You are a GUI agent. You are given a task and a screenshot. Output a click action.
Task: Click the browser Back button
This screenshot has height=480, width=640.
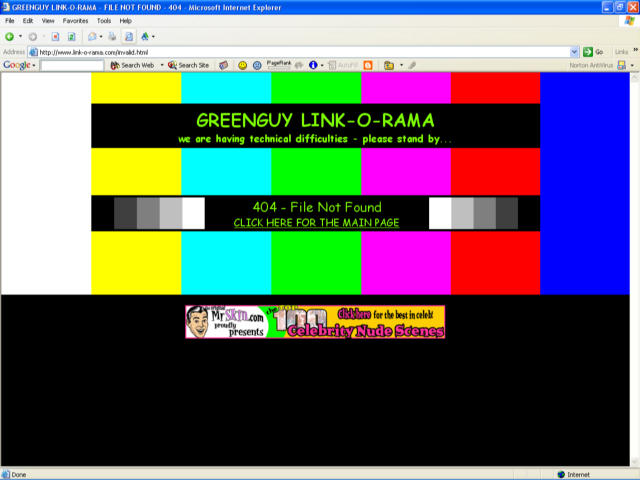pyautogui.click(x=10, y=36)
